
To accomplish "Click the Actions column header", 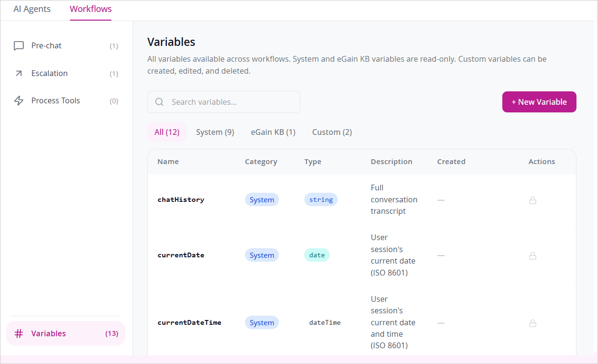I will pos(542,162).
